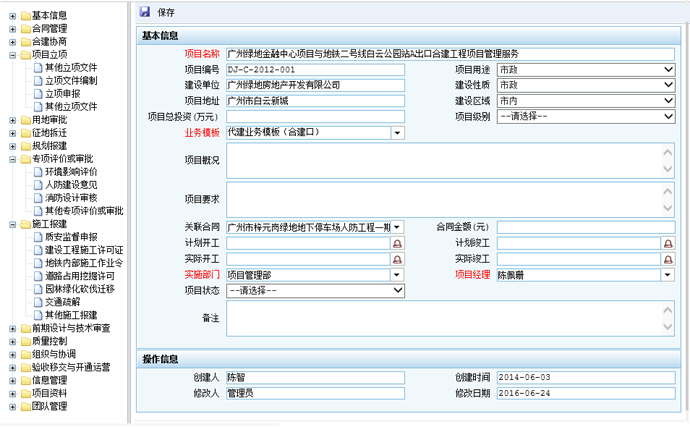Open the 项目状态 dropdown

397,291
